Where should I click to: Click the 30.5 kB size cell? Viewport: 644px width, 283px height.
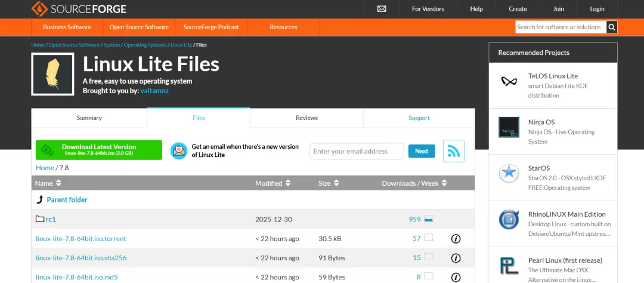click(x=330, y=239)
